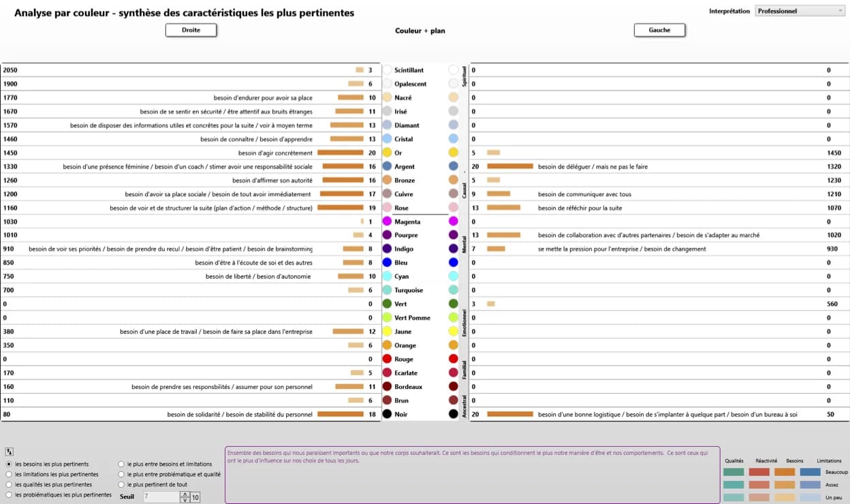Click the 'Couleur + plan' column header
This screenshot has width=850, height=504.
tap(420, 31)
